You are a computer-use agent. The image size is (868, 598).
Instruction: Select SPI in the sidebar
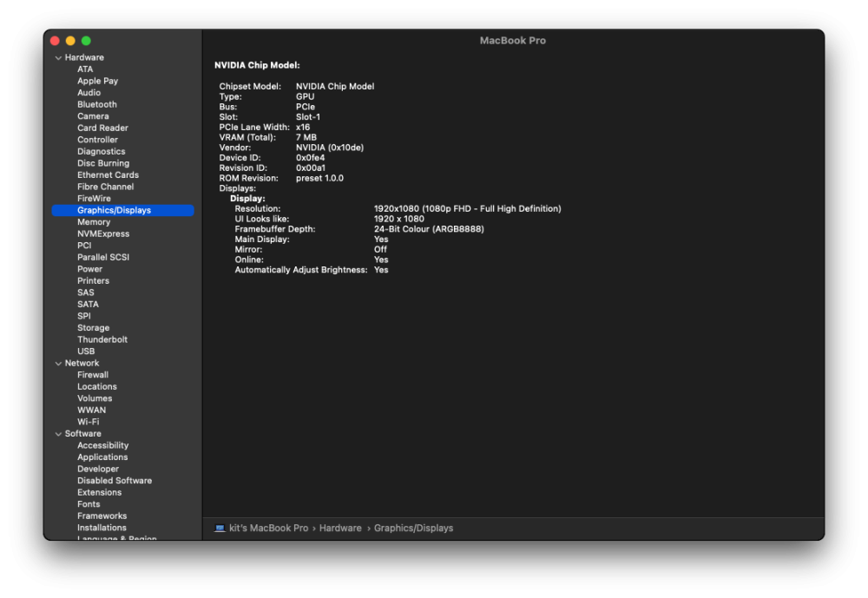coord(84,316)
